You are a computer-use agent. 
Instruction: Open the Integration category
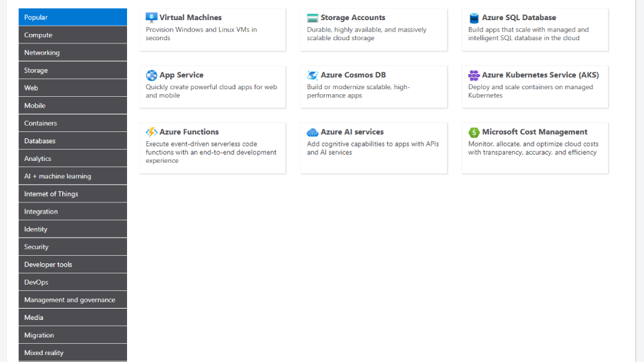(73, 211)
